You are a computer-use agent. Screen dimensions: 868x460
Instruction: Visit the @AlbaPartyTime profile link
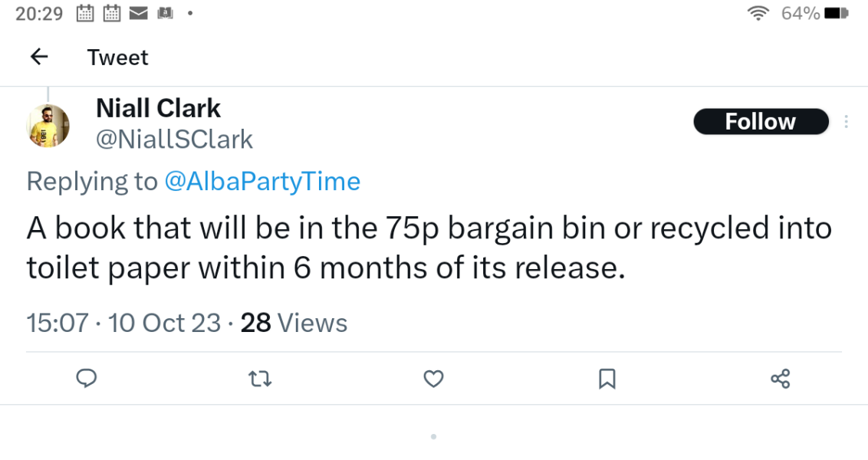click(264, 181)
